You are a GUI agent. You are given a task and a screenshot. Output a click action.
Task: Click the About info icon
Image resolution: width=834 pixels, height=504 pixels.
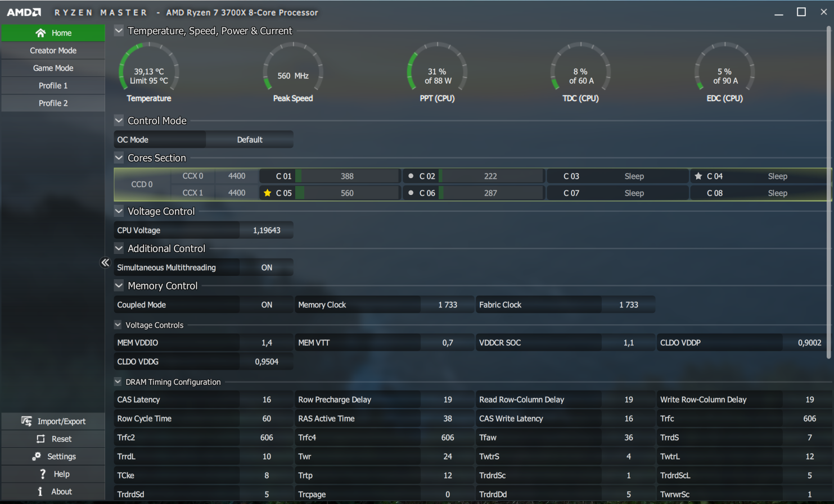pyautogui.click(x=40, y=491)
